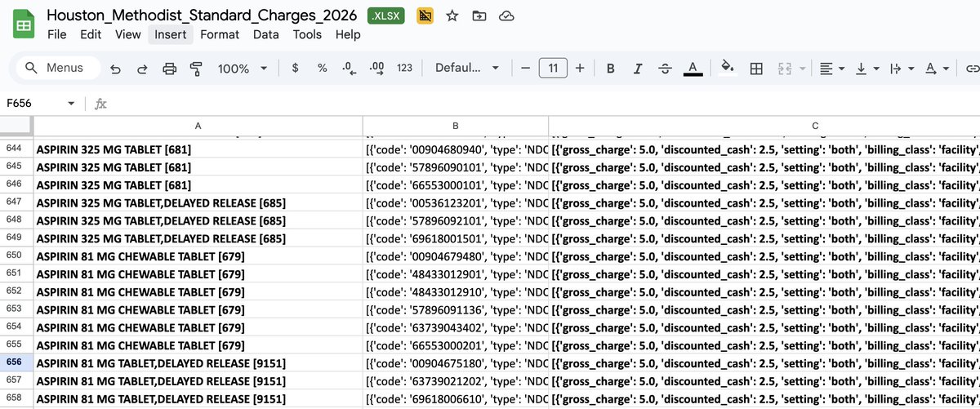Open the Format menu

pyautogui.click(x=220, y=34)
